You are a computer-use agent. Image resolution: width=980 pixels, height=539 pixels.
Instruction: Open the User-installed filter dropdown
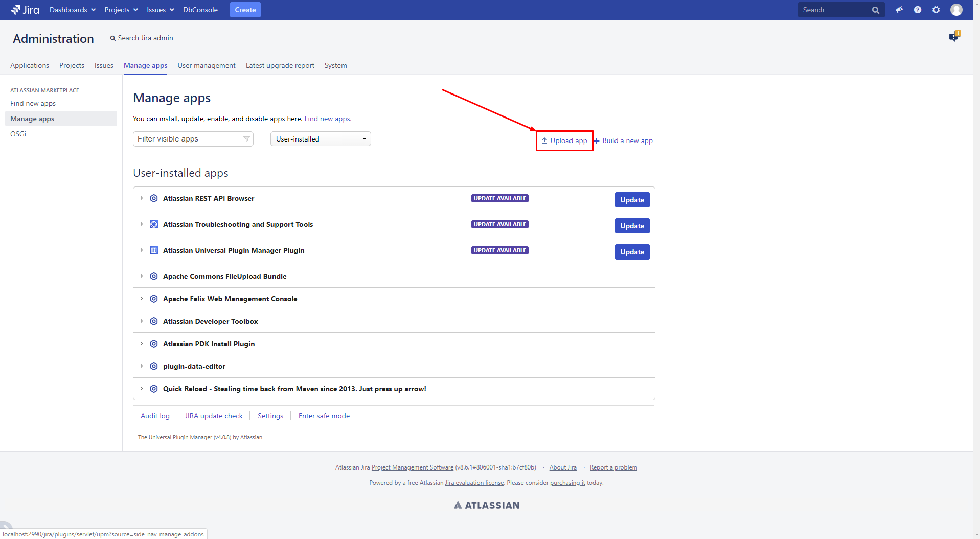click(321, 139)
